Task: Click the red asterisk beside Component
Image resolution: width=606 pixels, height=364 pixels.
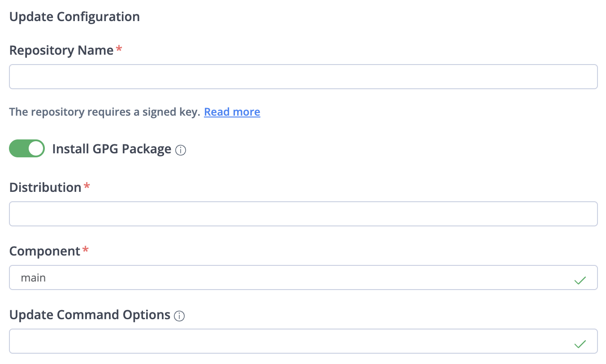Action: 86,250
